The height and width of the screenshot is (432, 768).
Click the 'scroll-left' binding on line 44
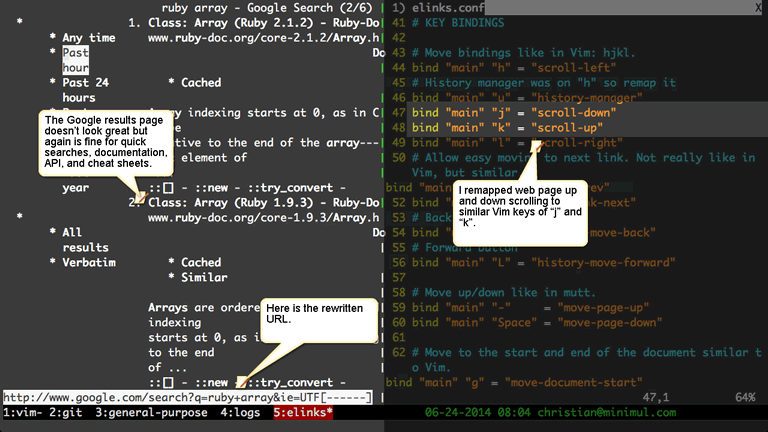click(x=574, y=68)
